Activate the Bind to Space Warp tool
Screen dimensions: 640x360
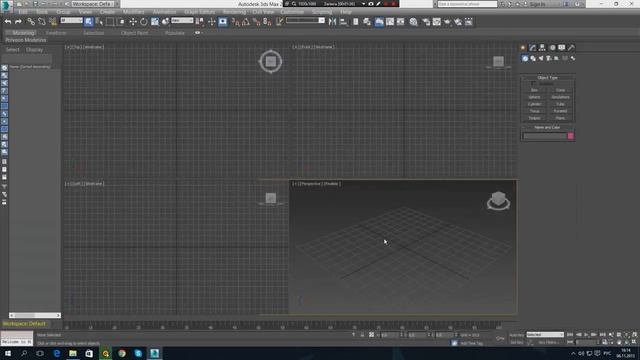click(53, 22)
